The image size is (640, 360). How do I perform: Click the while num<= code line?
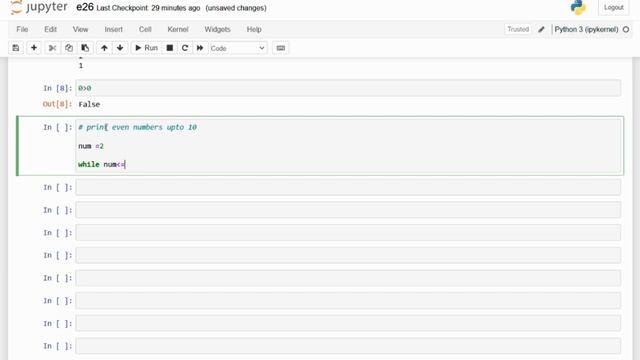[102, 164]
